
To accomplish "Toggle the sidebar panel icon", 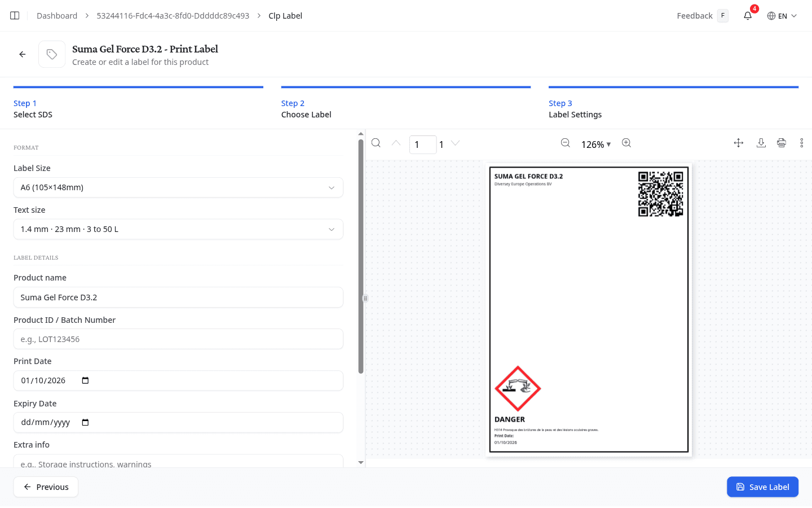I will [15, 16].
